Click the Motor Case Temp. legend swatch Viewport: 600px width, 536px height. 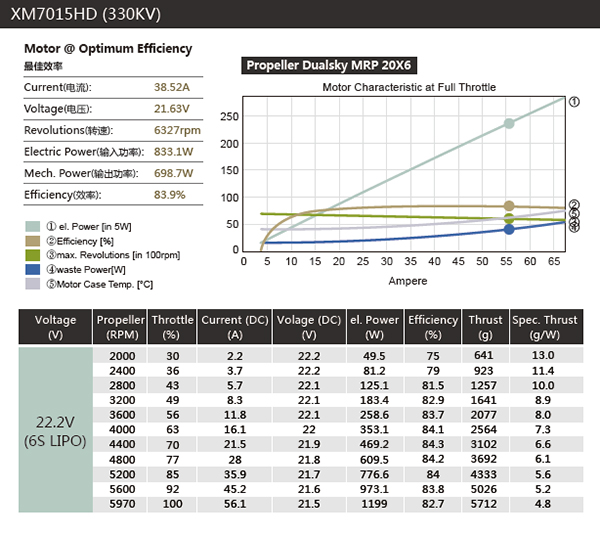tap(32, 283)
